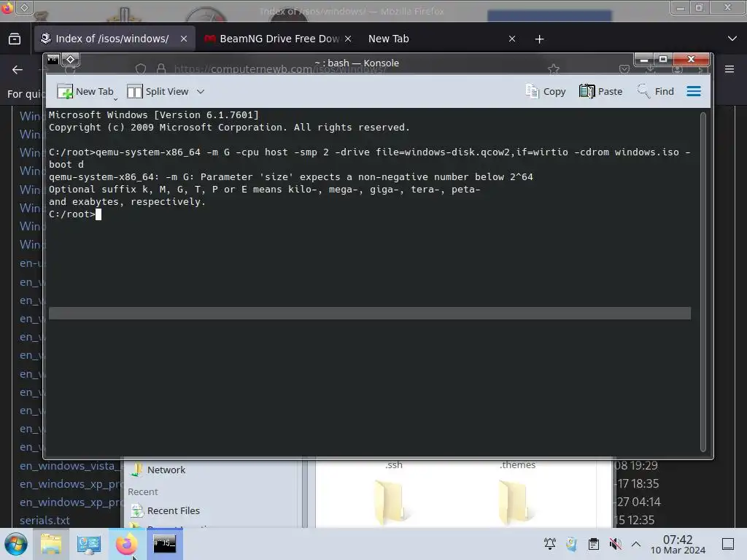Screen dimensions: 747x560
Task: Click the taskbar clock showing 07:42
Action: 678,544
